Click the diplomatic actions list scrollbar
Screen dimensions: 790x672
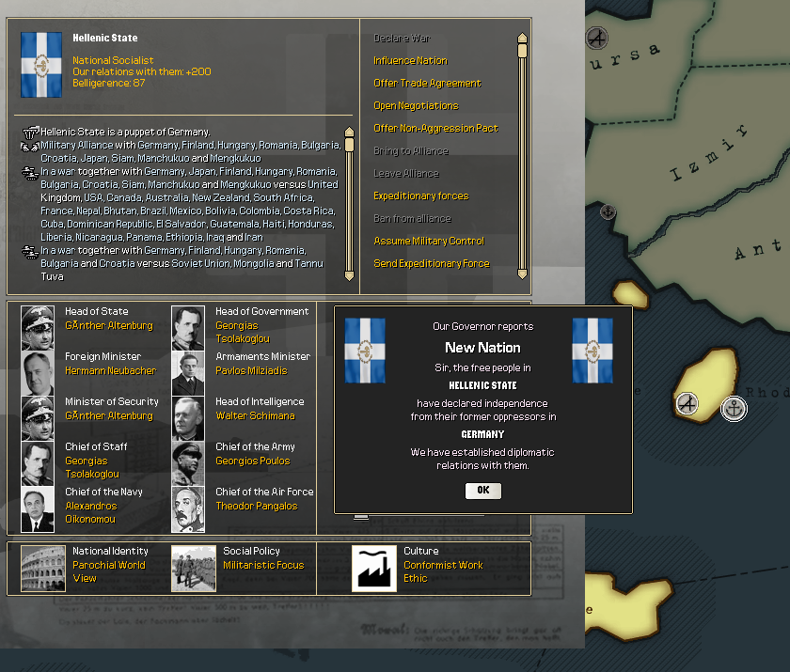pos(522,155)
